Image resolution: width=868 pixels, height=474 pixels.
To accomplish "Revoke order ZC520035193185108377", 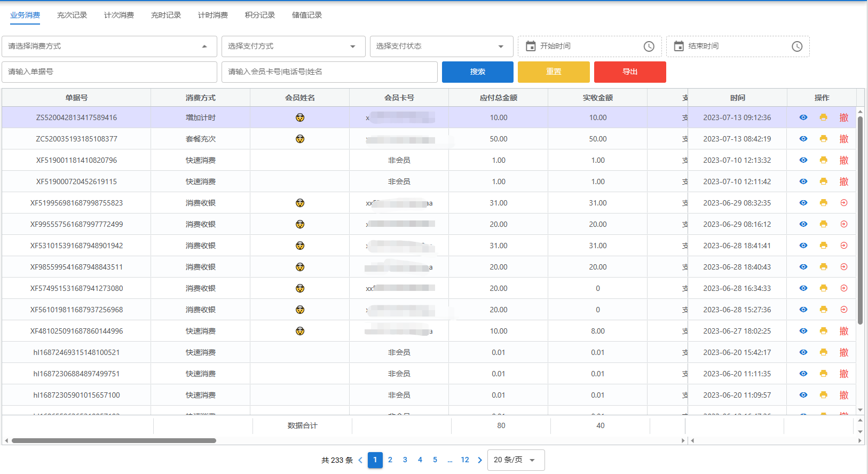I will pyautogui.click(x=844, y=139).
